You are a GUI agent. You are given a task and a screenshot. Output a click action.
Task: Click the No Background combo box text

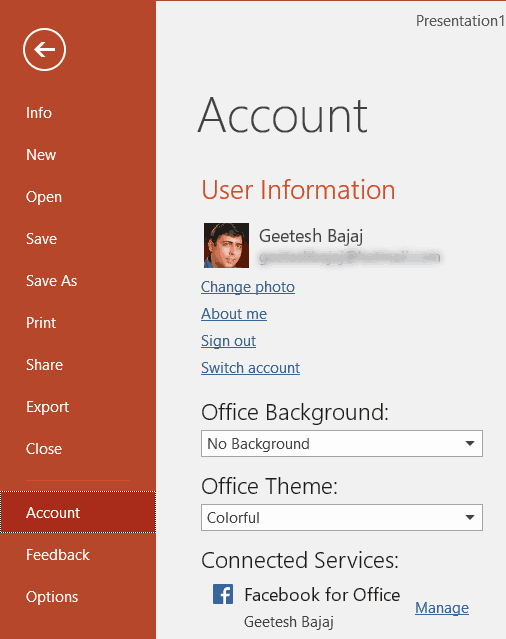(258, 443)
